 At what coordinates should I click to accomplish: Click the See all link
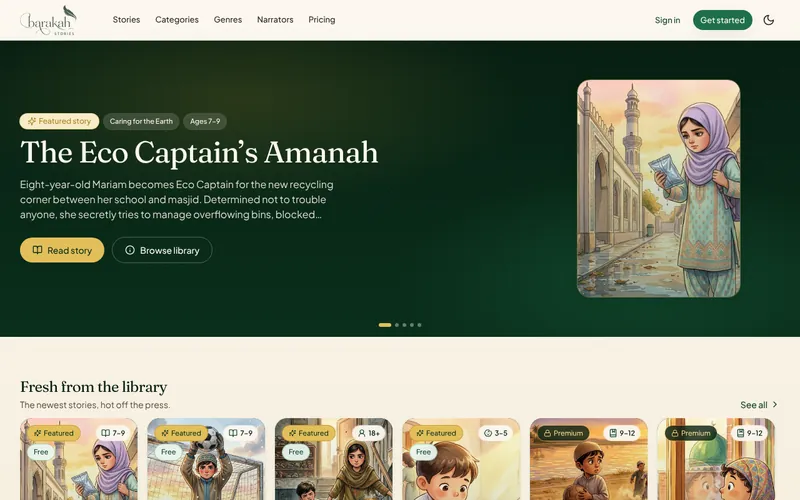tap(754, 405)
